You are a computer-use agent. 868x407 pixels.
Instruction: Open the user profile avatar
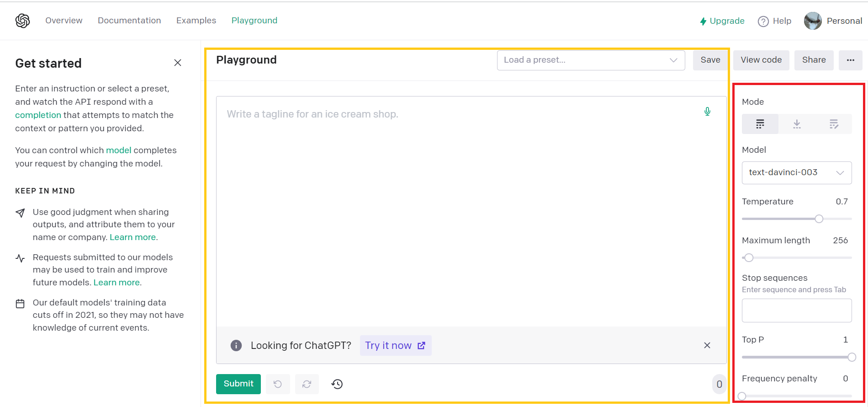point(813,21)
